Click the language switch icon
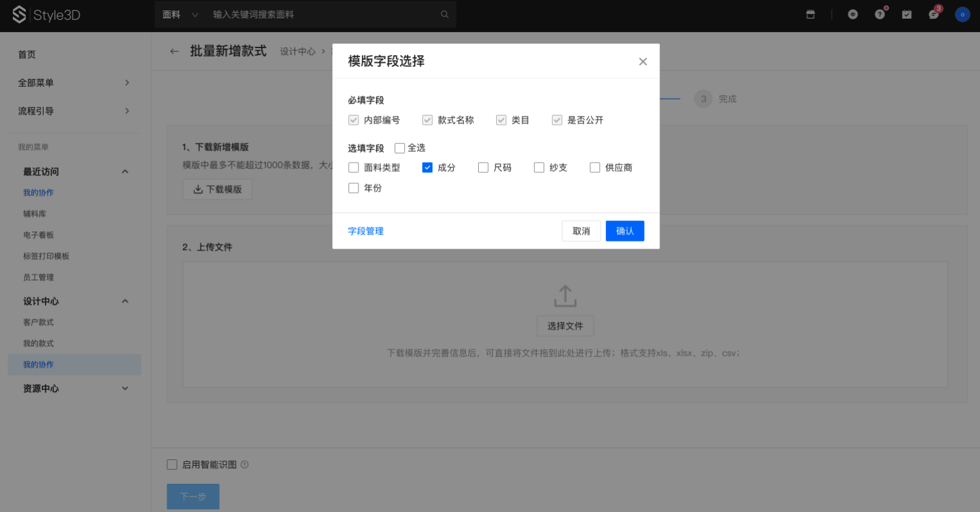 [x=853, y=14]
